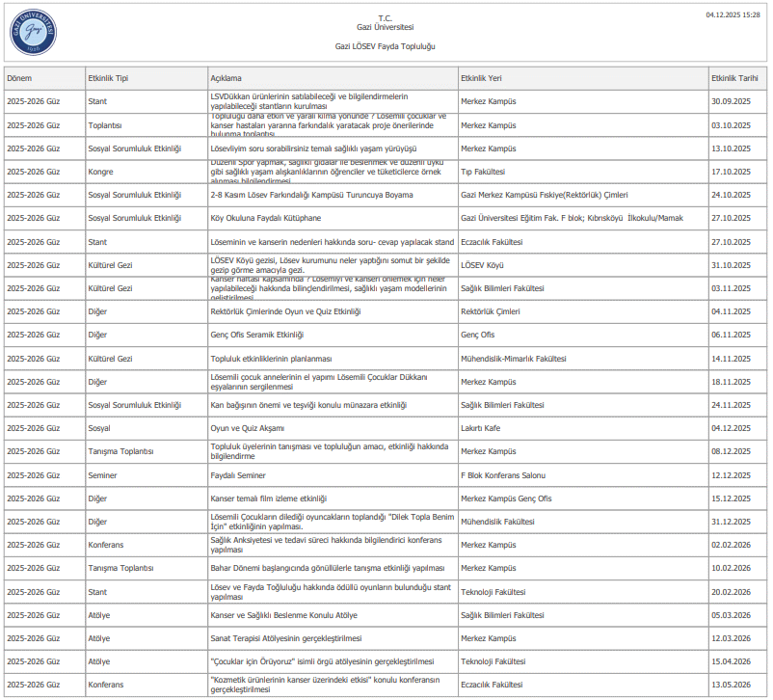The height and width of the screenshot is (700, 773).
Task: Click the Tıp Fakültesi location cell
Action: (482, 172)
